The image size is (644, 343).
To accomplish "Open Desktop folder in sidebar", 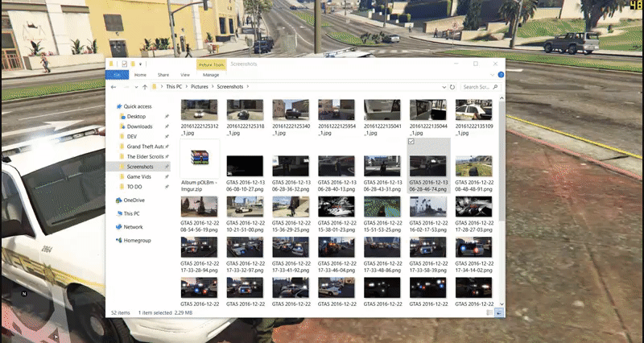I will [133, 117].
